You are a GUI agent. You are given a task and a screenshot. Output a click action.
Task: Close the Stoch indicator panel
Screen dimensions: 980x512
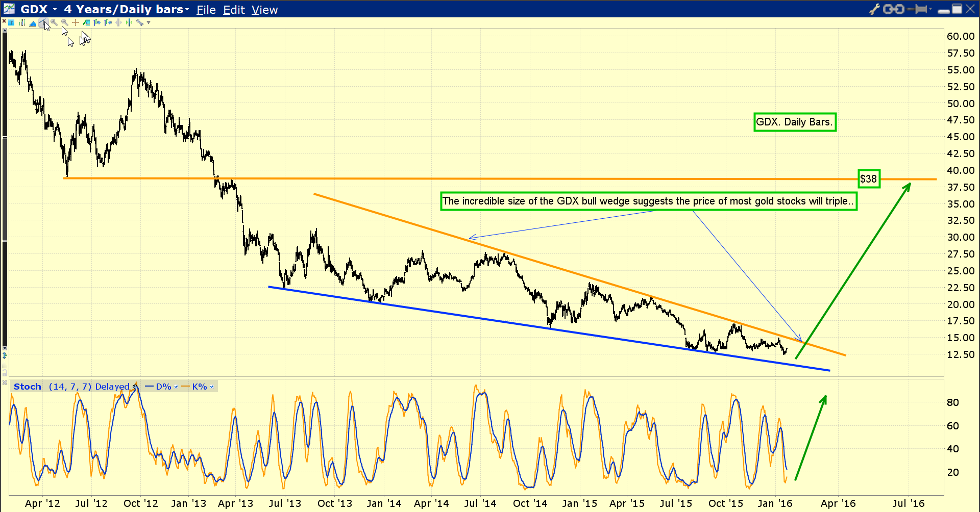[5, 382]
